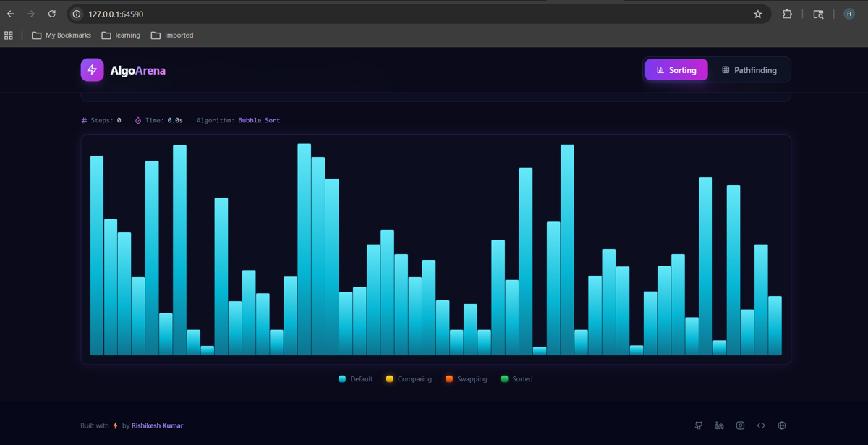Click the globe website icon in footer
868x445 pixels.
coord(782,425)
